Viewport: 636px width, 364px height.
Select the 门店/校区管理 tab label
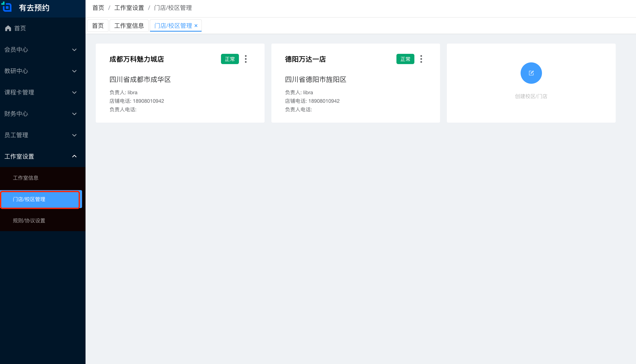click(173, 26)
